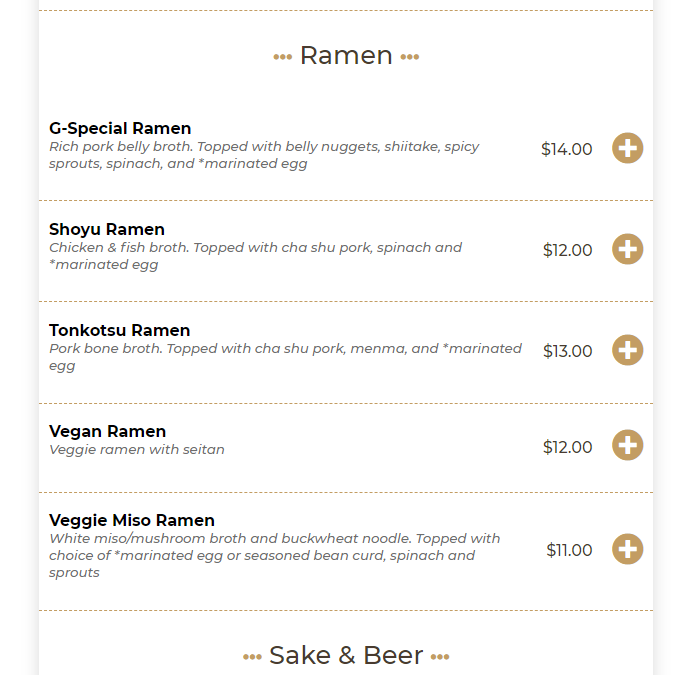Click the "Veggie ramen with seitan" description
This screenshot has height=675, width=689.
137,450
